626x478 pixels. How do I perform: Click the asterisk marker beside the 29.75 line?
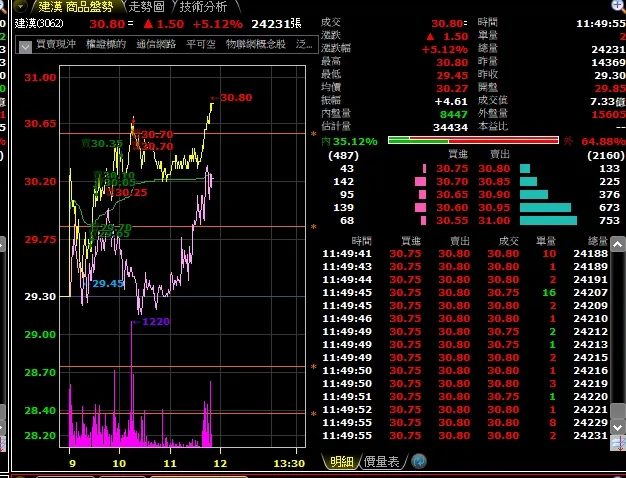coord(314,228)
